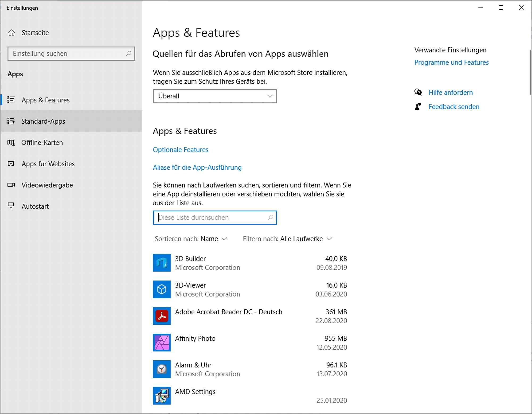Select Apps & Features in the sidebar
This screenshot has width=532, height=414.
click(71, 100)
